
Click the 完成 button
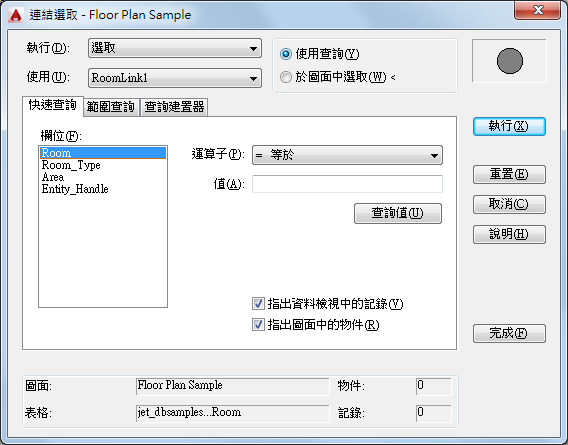tap(509, 333)
